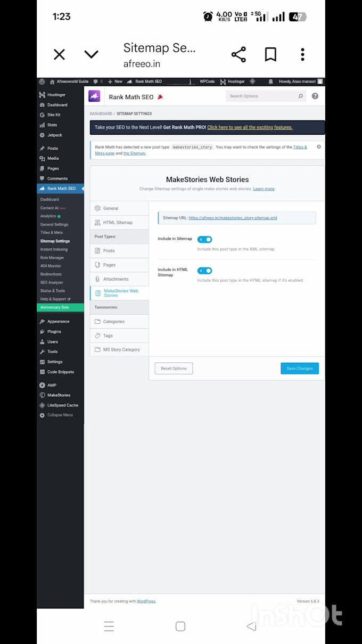Click the WordPress logo in admin bar
362x644 pixels.
42,81
